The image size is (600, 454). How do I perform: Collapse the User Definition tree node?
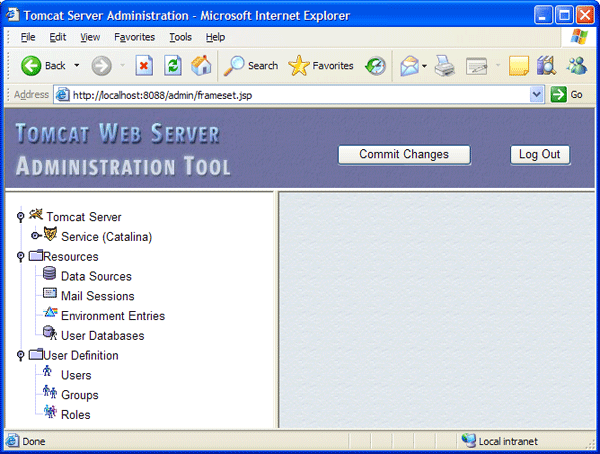pos(20,355)
